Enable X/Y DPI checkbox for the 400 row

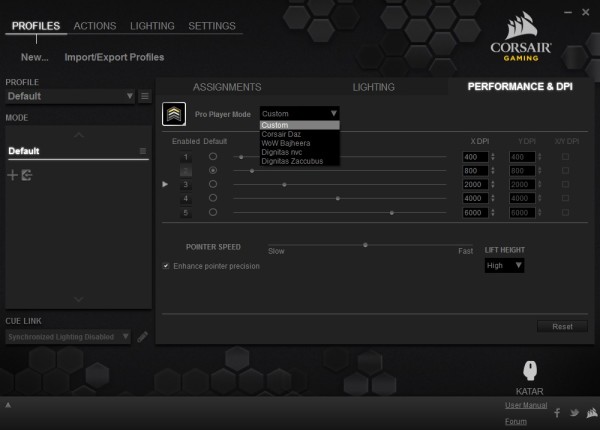coord(565,156)
